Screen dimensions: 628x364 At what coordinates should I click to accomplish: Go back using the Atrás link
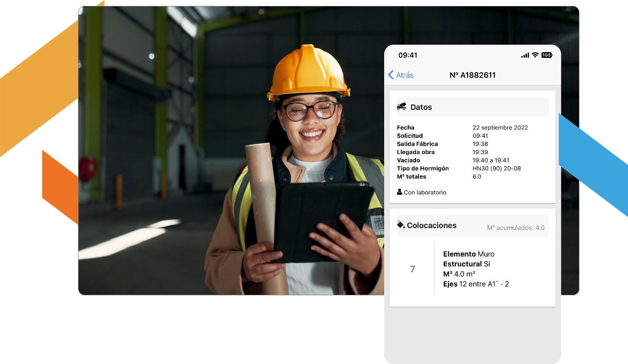405,75
